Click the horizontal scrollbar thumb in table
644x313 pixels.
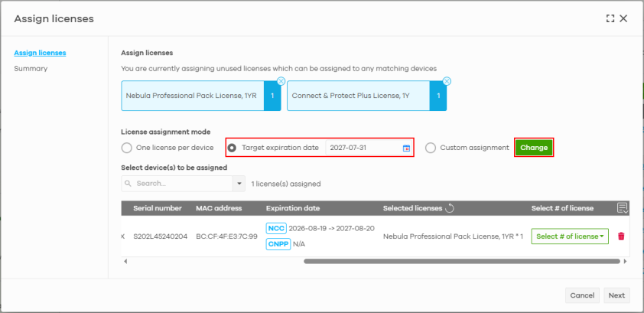(462, 261)
